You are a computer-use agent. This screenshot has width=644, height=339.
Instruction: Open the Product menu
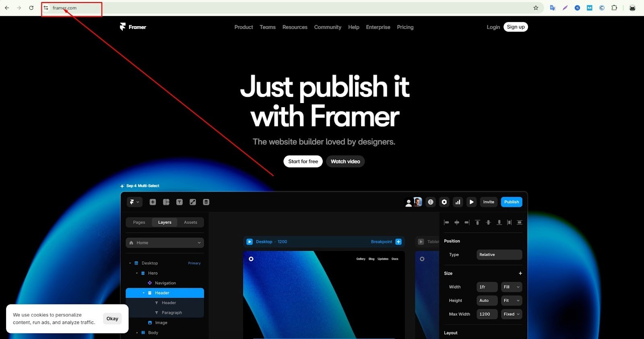point(244,27)
